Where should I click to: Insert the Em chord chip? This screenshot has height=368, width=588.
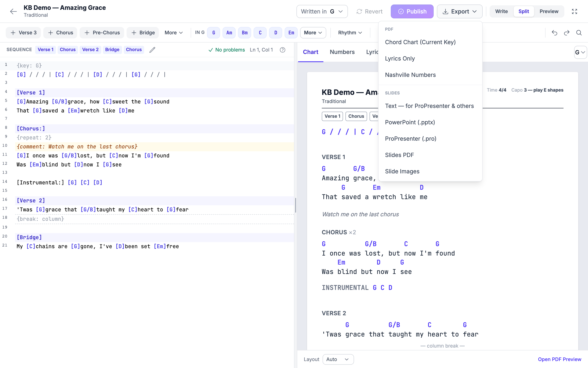point(291,33)
